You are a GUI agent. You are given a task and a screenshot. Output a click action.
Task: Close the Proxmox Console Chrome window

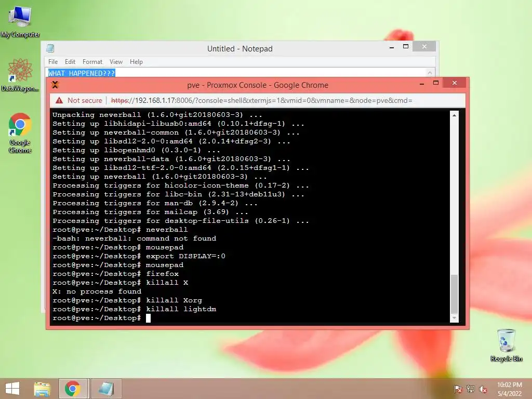click(455, 83)
